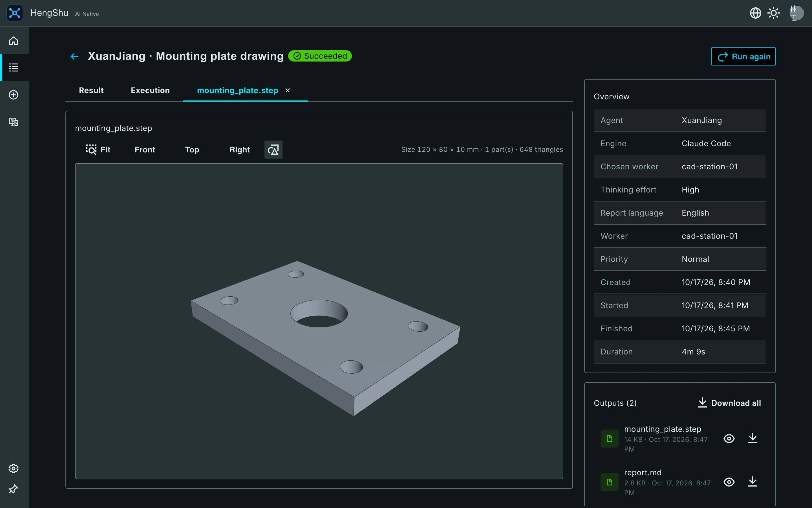Viewport: 812px width, 508px height.
Task: Click the pin icon in sidebar
Action: 14,489
